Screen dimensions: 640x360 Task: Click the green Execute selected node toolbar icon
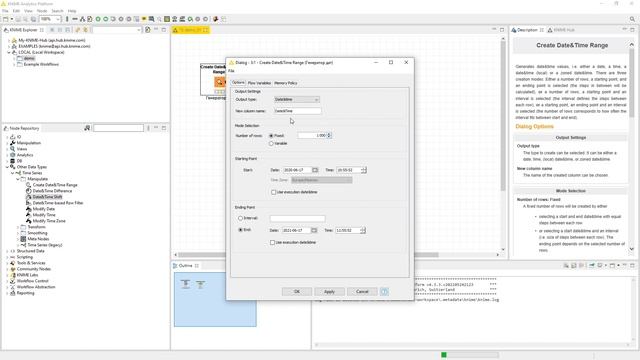click(x=98, y=19)
